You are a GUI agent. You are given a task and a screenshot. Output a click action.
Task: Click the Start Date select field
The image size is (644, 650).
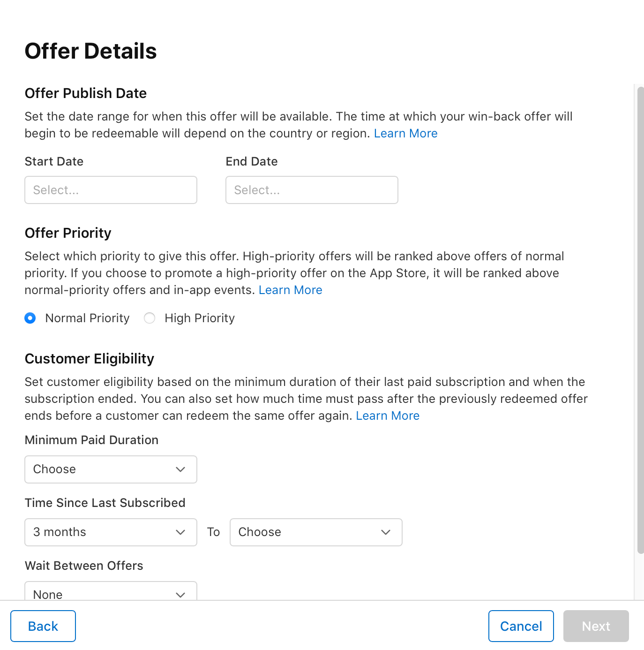point(110,190)
